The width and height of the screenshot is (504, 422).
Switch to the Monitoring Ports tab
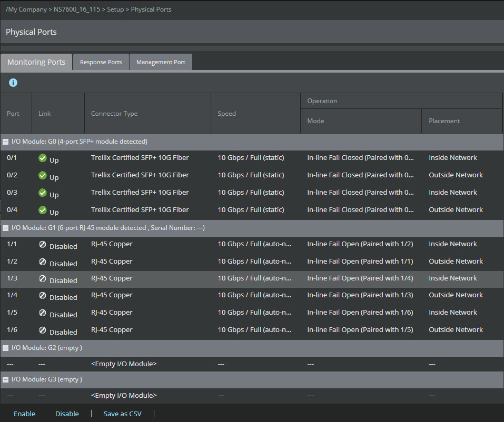coord(36,62)
